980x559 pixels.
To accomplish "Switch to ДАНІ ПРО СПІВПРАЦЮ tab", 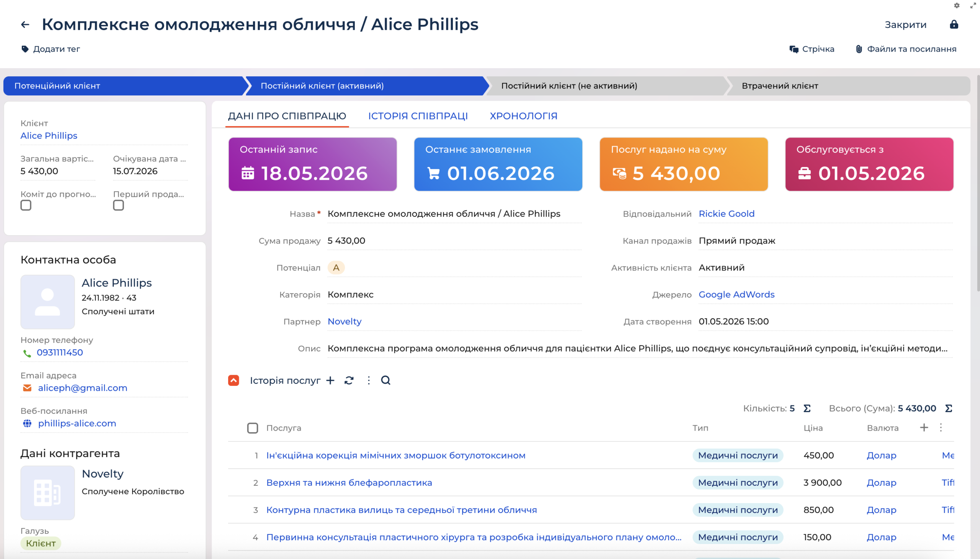I will [x=287, y=116].
